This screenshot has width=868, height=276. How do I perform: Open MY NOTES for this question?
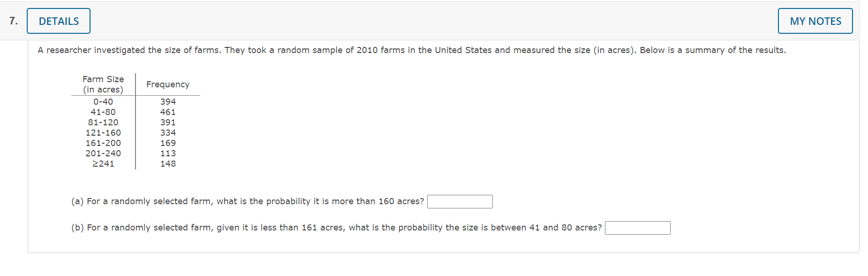coord(815,21)
